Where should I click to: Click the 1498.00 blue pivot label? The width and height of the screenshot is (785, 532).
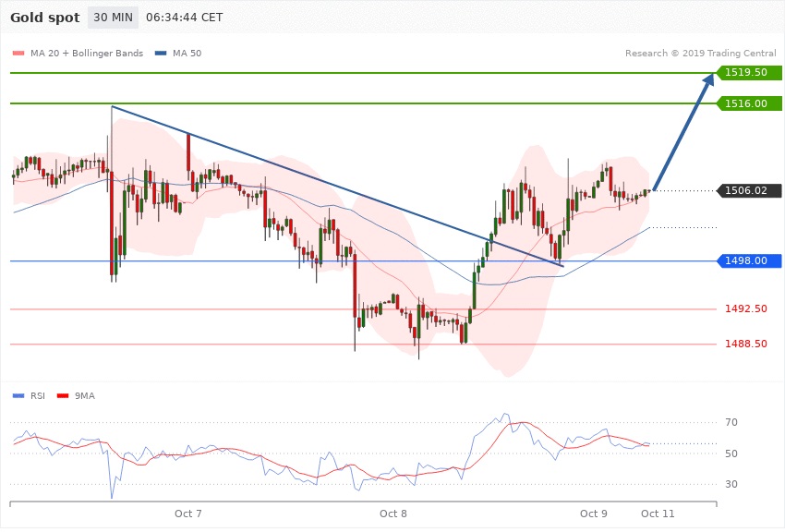pos(746,261)
